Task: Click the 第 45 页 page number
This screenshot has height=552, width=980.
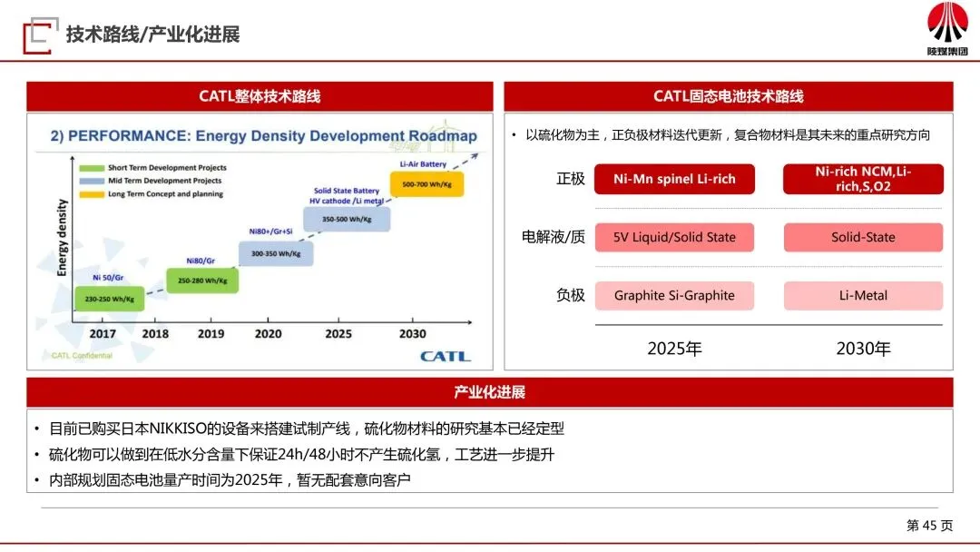Action: 929,526
